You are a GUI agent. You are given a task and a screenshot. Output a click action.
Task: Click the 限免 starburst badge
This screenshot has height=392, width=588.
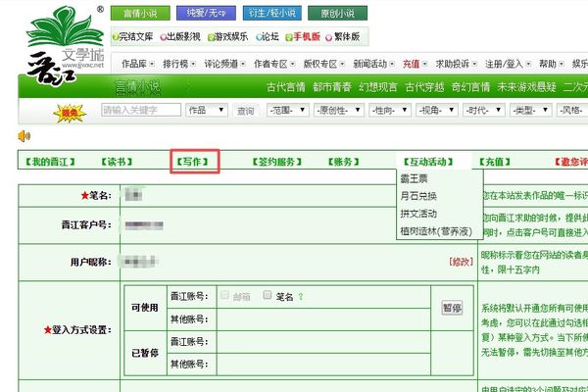70,113
